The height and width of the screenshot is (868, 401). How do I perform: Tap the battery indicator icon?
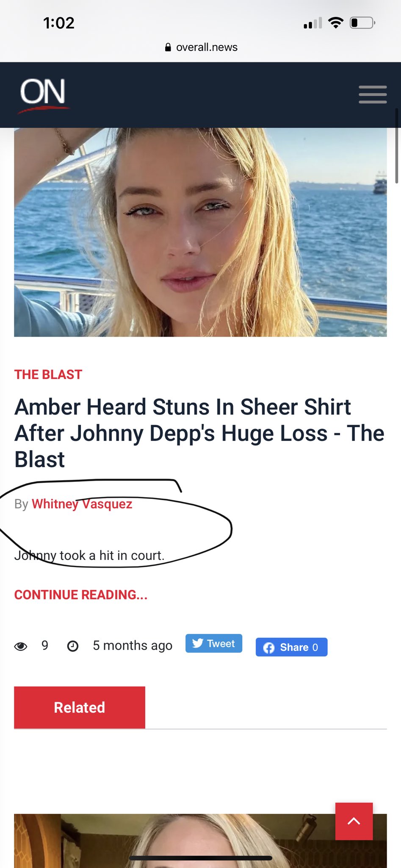[x=362, y=22]
